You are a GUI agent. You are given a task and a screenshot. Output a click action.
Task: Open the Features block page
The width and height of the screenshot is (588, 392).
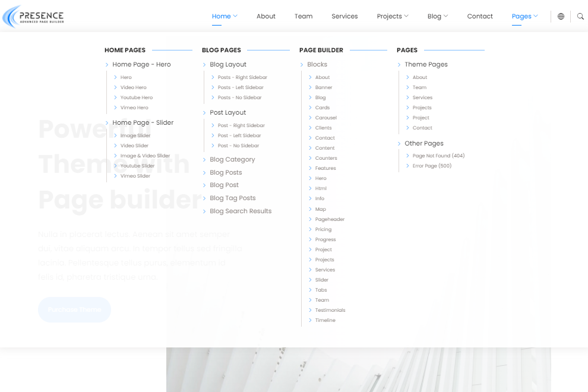click(x=325, y=169)
